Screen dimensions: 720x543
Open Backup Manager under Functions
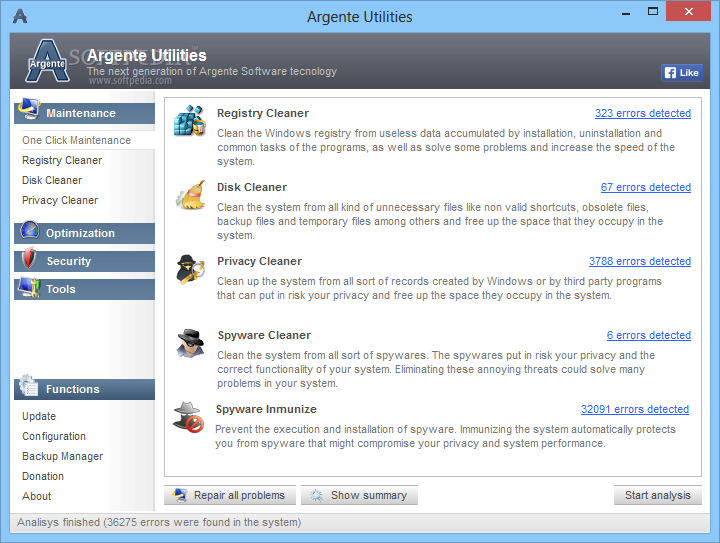(x=62, y=456)
